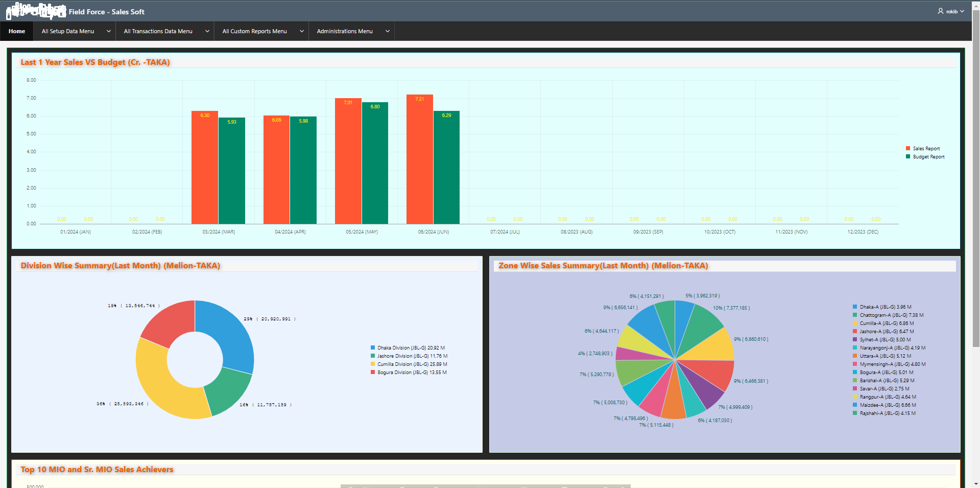Click Chattogram-A 7.38 M zone legend entry
The height and width of the screenshot is (488, 980).
[888, 315]
